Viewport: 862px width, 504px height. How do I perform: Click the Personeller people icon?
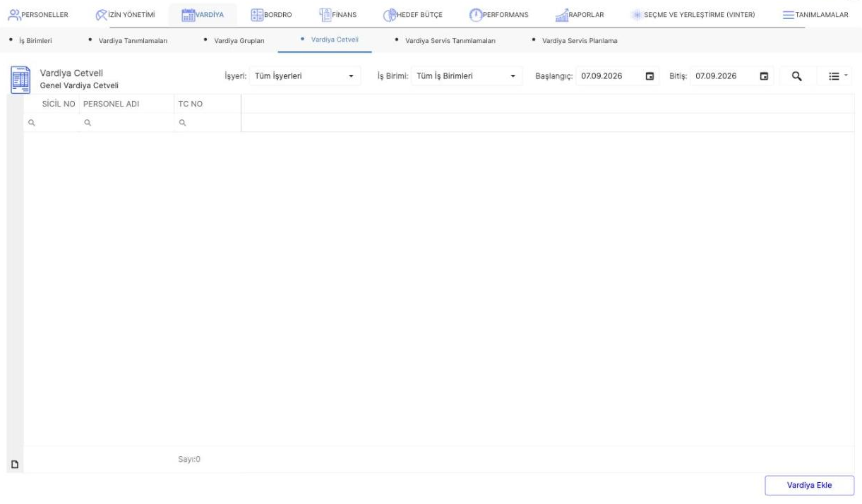16,14
